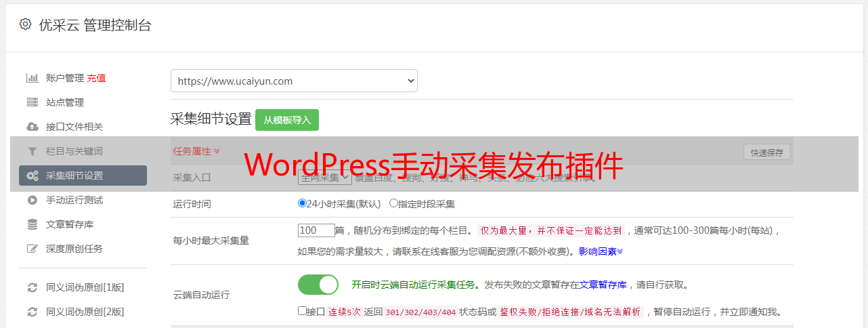
Task: Click the 鉴权失败/拒绝连接/域名无法解析 text
Action: tap(571, 312)
